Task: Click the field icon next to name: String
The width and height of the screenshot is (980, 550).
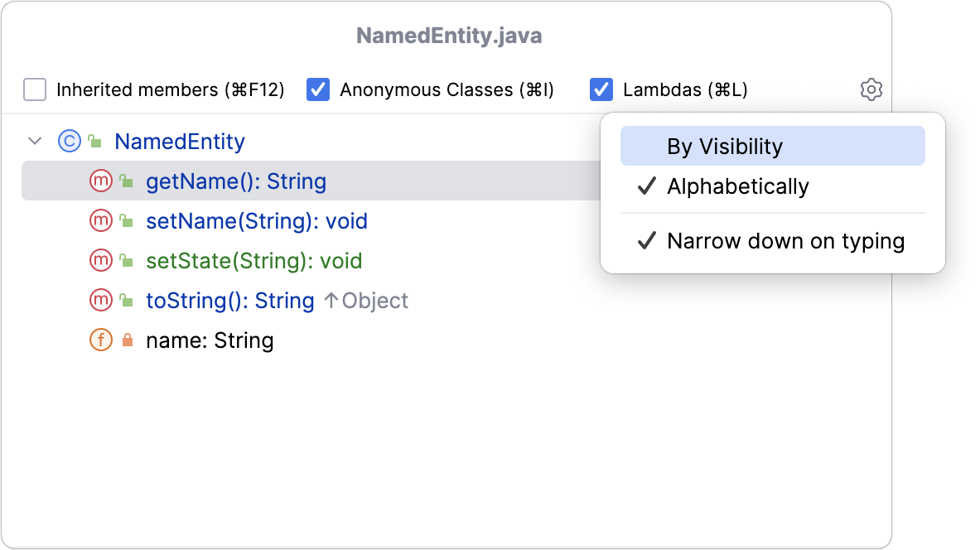Action: click(x=100, y=340)
